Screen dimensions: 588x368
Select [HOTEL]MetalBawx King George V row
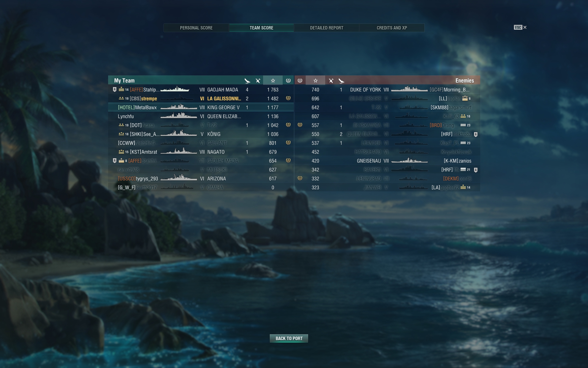201,107
